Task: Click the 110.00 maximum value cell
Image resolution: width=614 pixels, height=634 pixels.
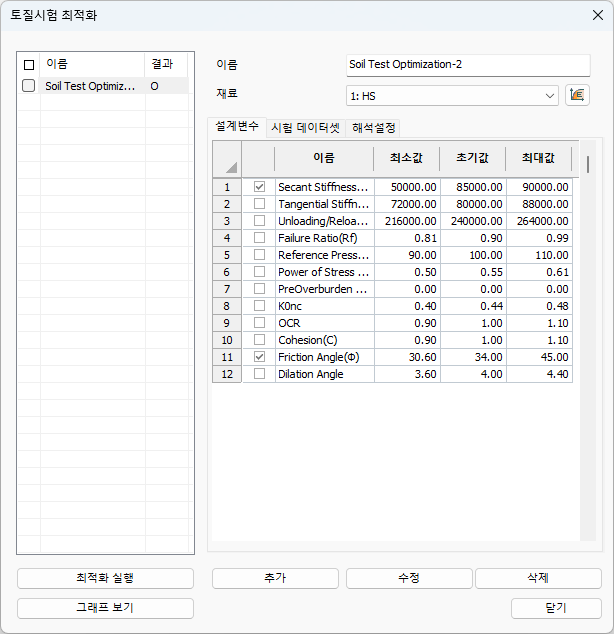Action: tap(540, 255)
